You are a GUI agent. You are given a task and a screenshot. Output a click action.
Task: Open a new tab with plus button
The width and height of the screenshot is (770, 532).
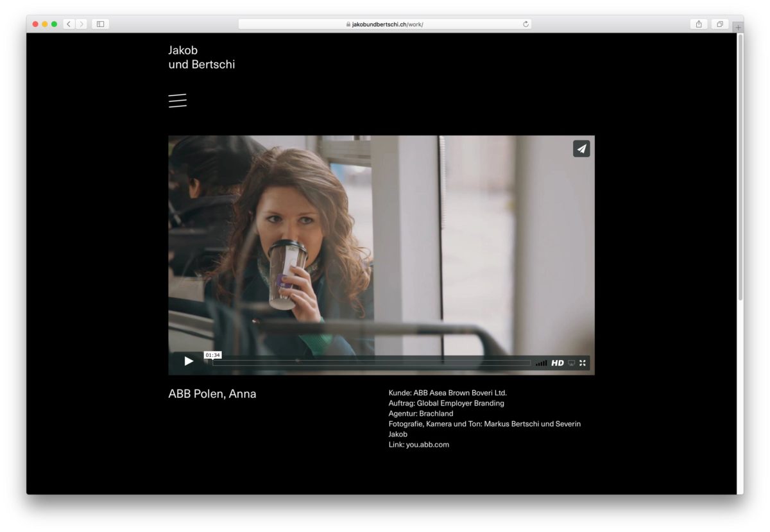point(738,28)
